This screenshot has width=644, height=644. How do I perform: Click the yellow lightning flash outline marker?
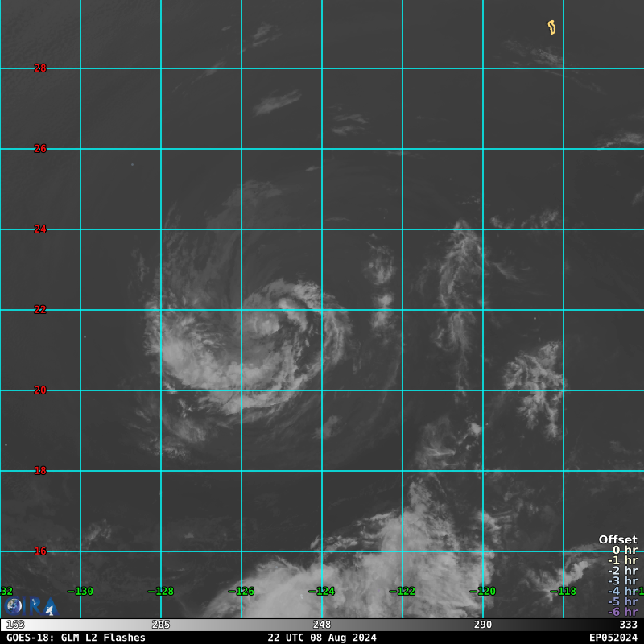(551, 27)
